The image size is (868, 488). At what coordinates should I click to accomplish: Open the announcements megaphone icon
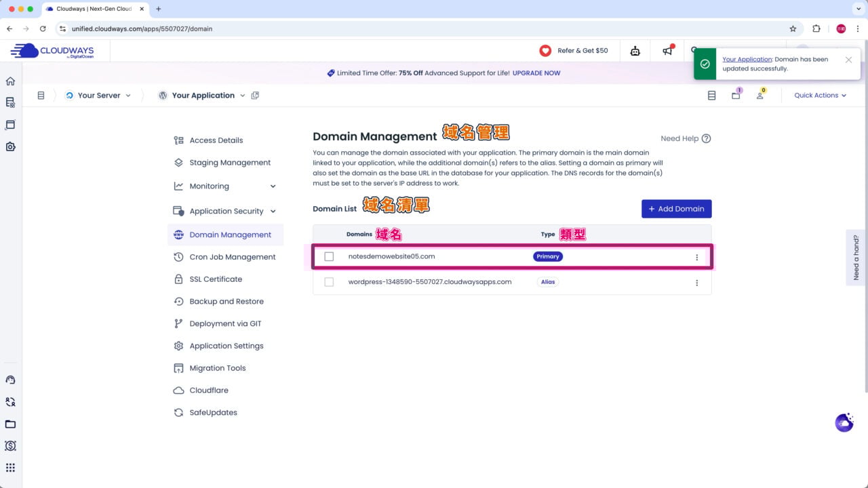(x=668, y=51)
